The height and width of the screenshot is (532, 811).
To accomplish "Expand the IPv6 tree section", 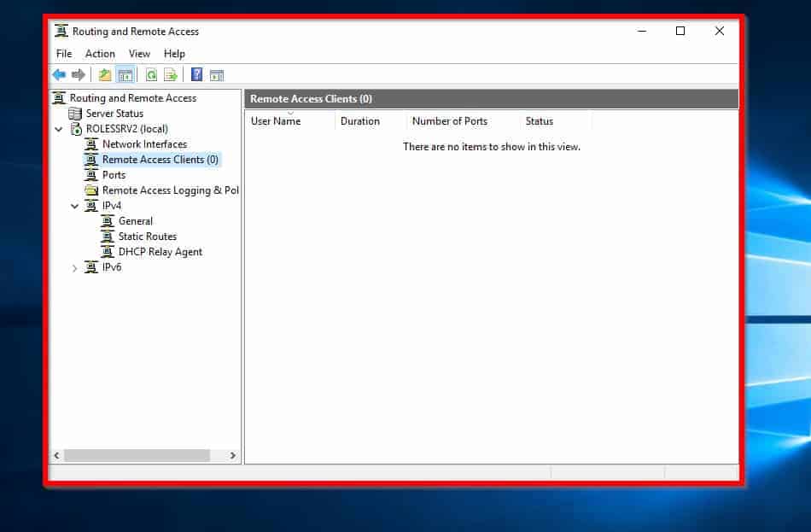I will 74,267.
